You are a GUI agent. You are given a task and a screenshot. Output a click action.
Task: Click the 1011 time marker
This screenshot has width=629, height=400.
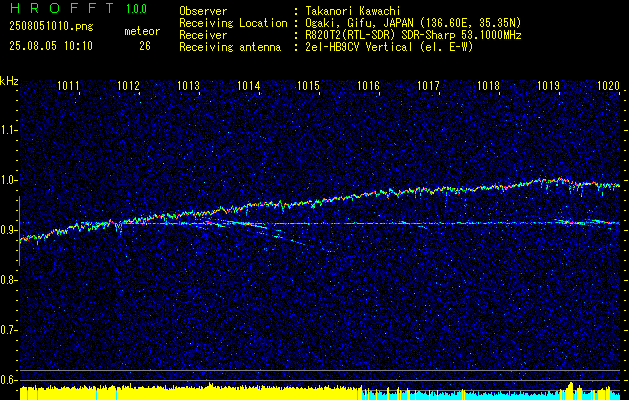[68, 85]
